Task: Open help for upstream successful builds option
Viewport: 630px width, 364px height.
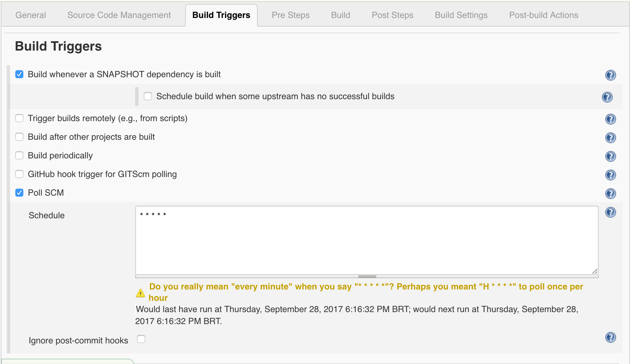Action: pos(607,97)
